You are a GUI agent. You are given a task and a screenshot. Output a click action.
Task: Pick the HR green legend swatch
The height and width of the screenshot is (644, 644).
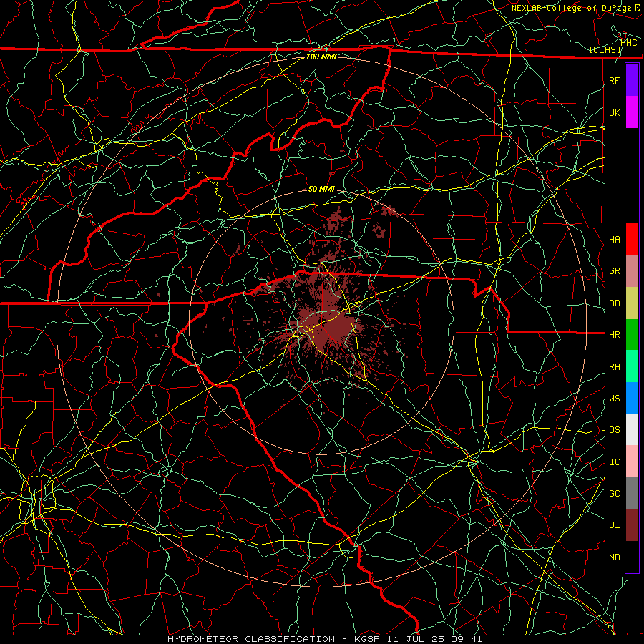632,335
